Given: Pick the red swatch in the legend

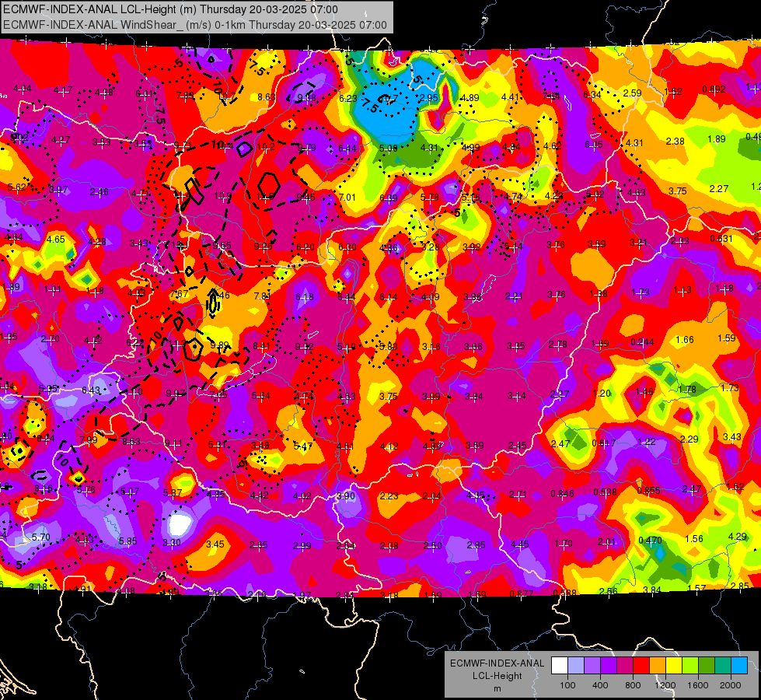Looking at the screenshot, I should tap(641, 666).
